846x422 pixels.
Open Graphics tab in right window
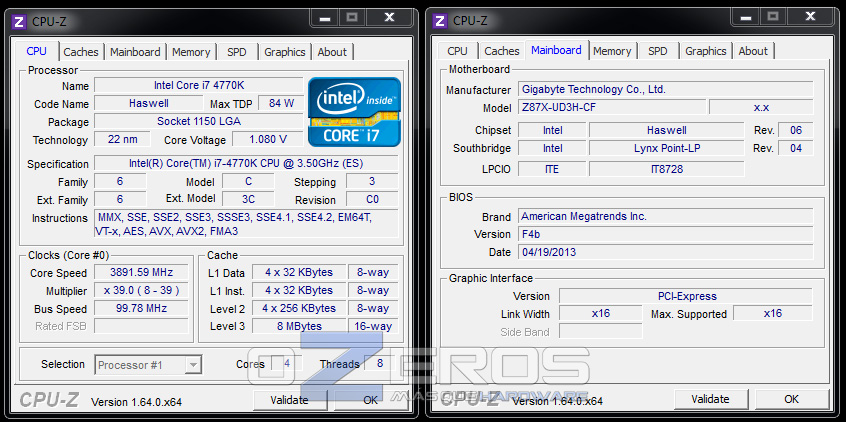tap(705, 51)
